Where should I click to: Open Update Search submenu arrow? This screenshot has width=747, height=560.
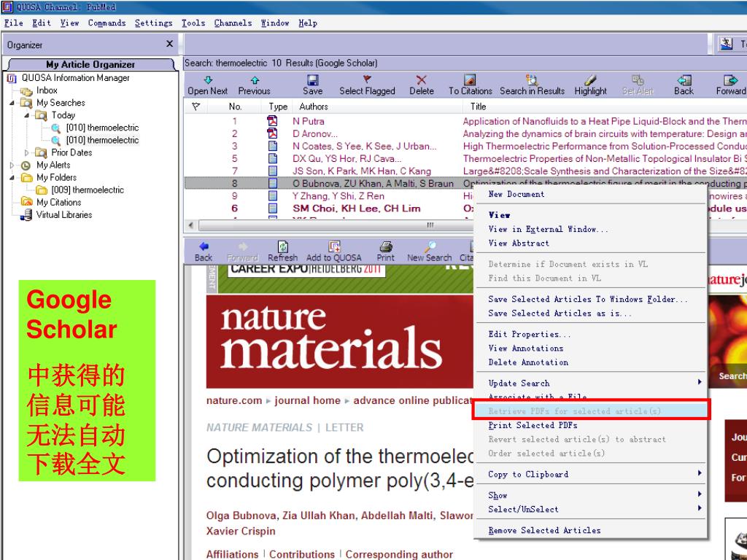coord(700,382)
